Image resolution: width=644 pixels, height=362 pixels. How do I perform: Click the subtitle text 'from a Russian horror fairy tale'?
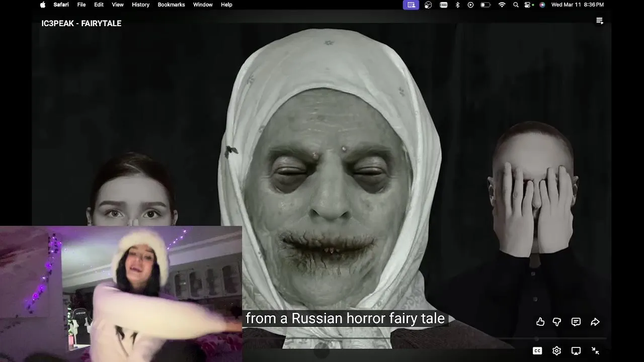coord(345,319)
